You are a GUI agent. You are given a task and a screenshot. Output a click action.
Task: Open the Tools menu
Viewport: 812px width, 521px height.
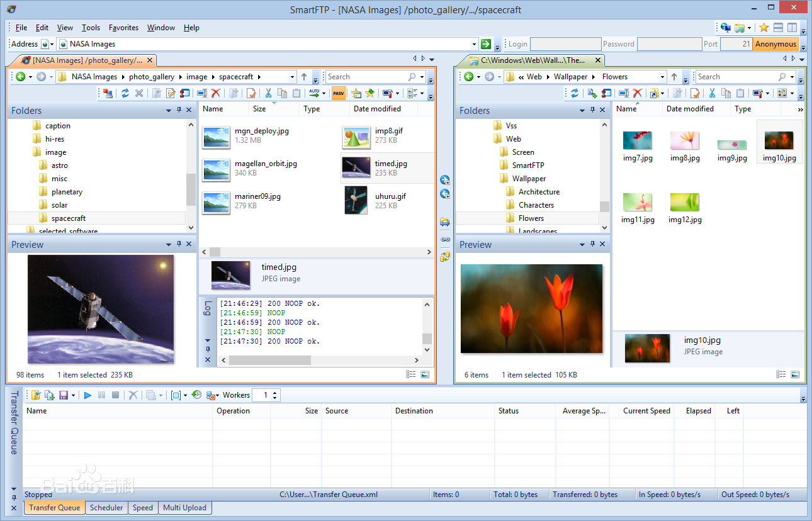tap(91, 28)
